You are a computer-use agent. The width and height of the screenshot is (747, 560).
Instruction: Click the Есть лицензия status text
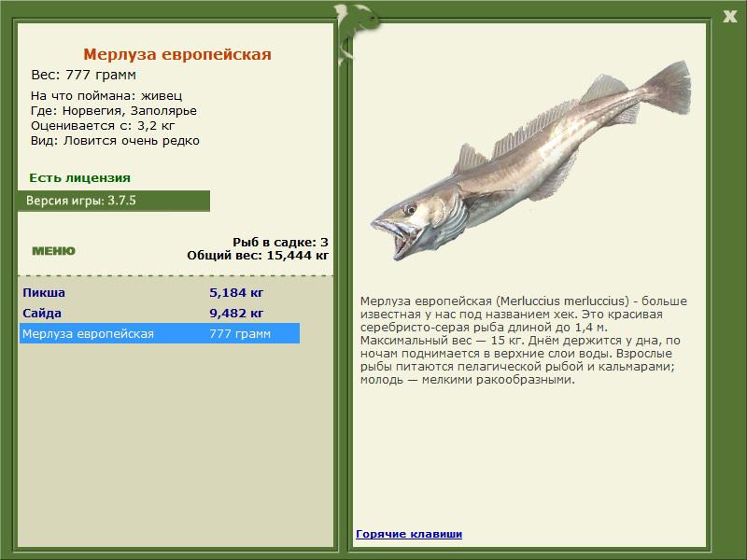79,178
